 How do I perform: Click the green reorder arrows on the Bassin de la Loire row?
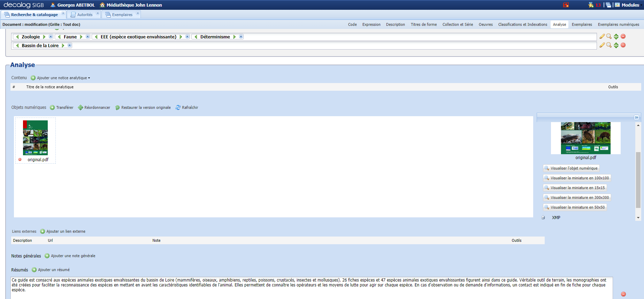click(616, 45)
